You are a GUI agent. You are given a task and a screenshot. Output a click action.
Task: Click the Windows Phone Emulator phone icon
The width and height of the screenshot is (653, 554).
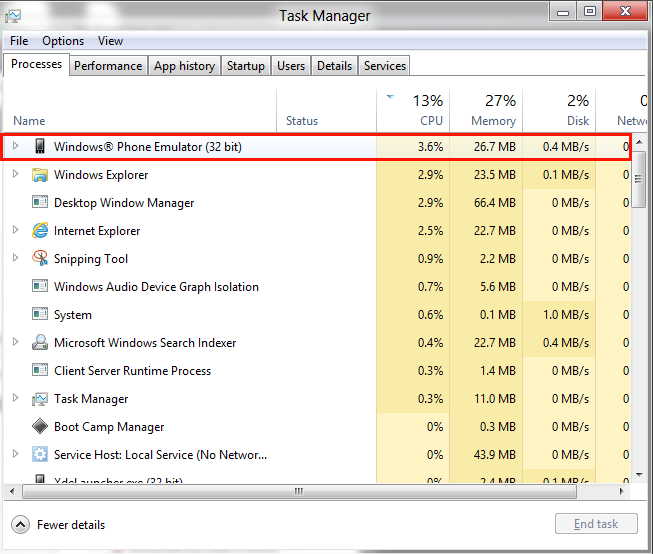40,146
